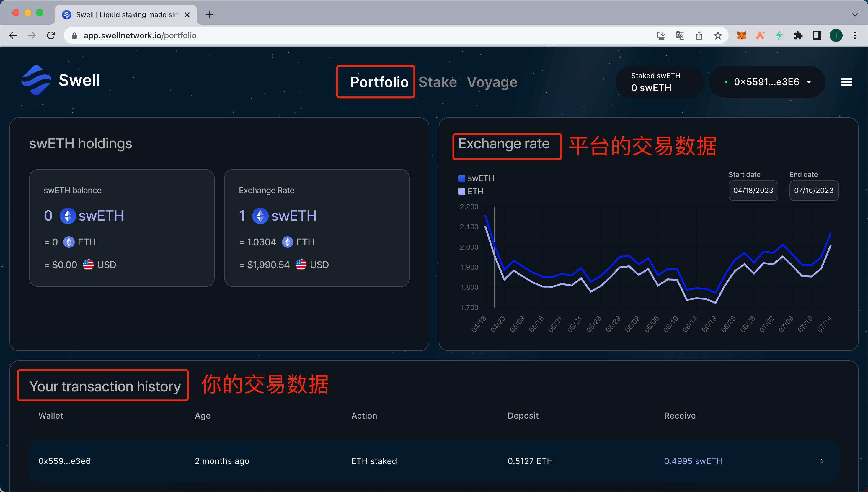The height and width of the screenshot is (492, 868).
Task: Click the share page icon
Action: coord(699,35)
